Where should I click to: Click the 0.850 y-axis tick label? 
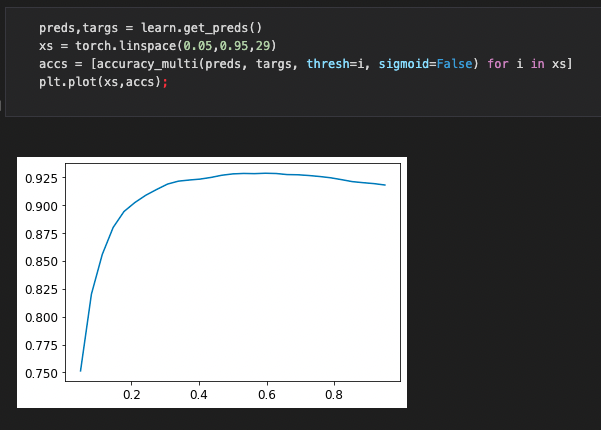point(41,262)
